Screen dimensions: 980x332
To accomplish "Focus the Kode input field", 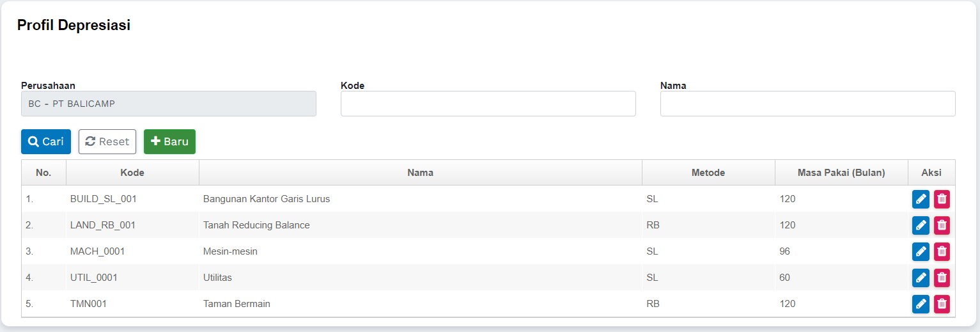I will [488, 104].
